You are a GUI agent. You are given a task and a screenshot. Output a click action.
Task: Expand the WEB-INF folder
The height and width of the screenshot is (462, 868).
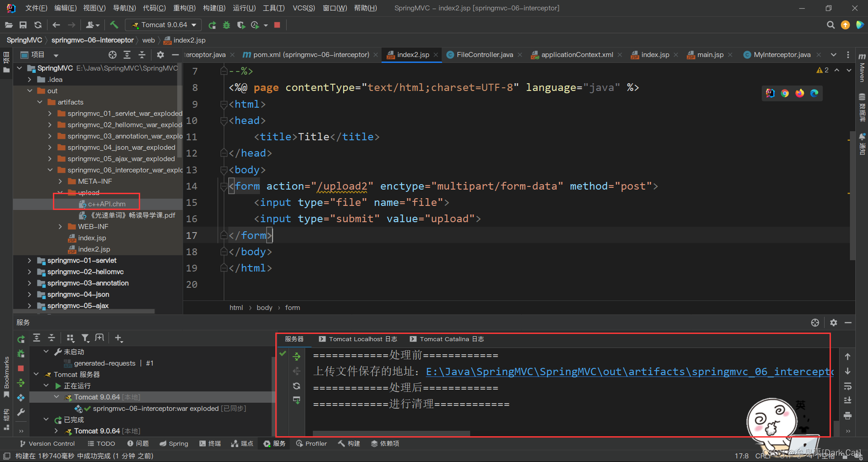[x=60, y=227]
